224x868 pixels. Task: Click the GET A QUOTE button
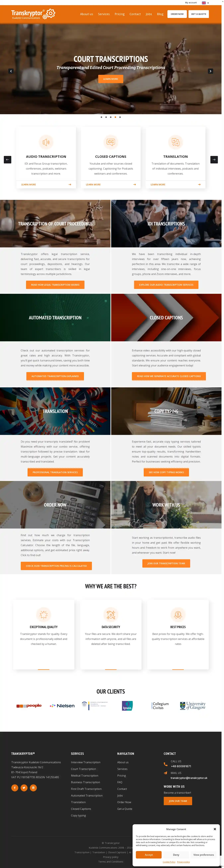[198, 14]
